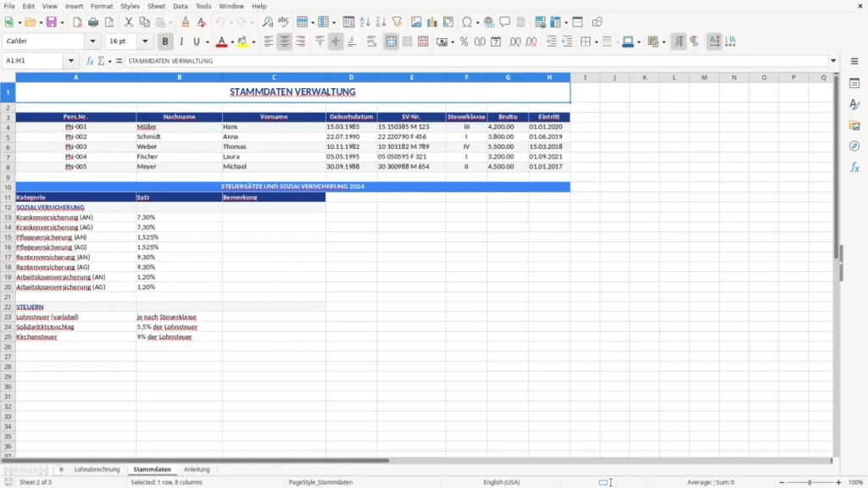This screenshot has height=488, width=868.
Task: Click the Increase Indent icon
Action: tap(551, 42)
